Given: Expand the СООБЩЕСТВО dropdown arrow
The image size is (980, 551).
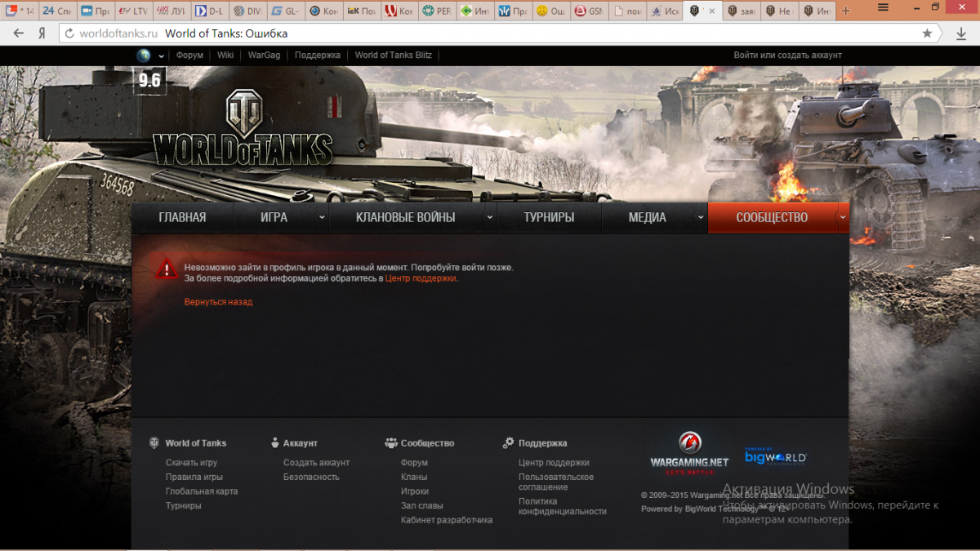Looking at the screenshot, I should [843, 217].
